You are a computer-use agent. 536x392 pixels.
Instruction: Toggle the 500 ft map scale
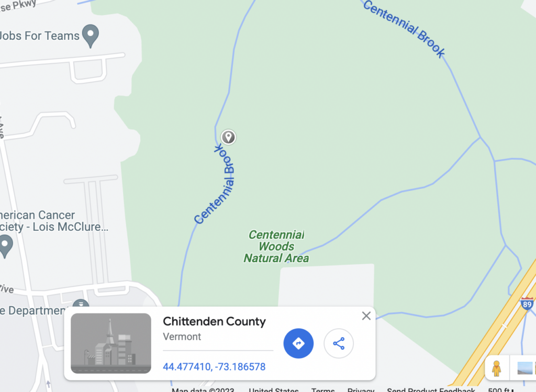click(x=501, y=389)
